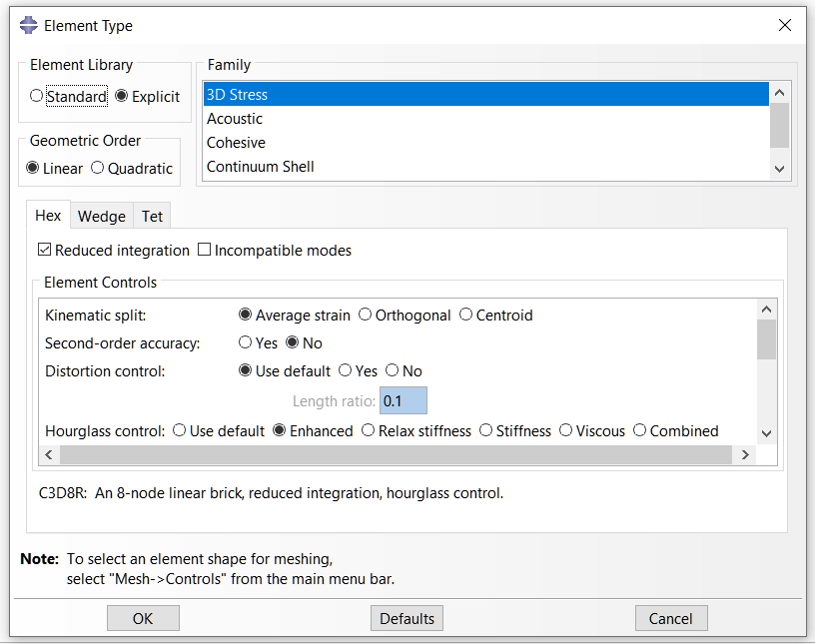Open the Tet tab

[x=152, y=216]
